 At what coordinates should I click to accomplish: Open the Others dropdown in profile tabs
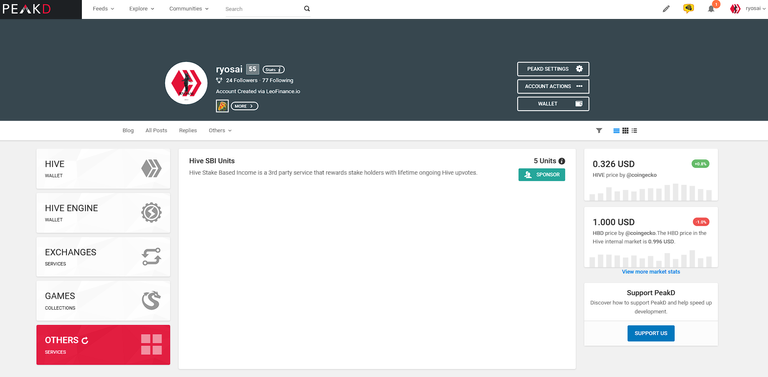(x=220, y=131)
